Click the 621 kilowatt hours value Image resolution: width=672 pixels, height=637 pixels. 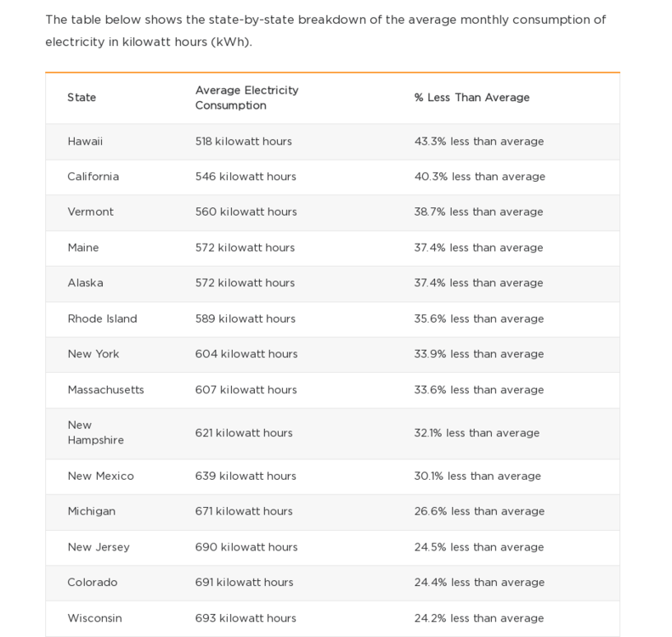tap(244, 433)
